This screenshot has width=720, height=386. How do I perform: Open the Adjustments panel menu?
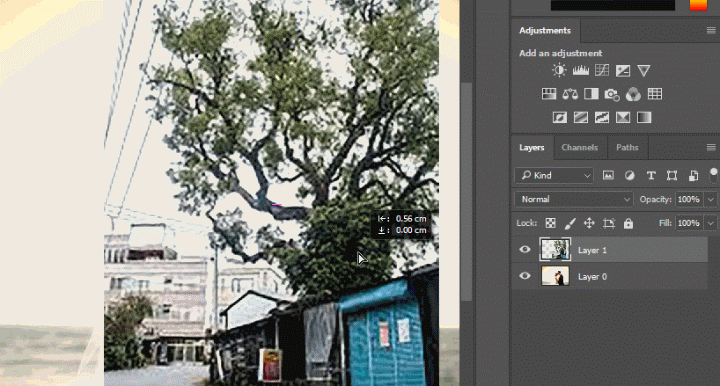click(711, 30)
